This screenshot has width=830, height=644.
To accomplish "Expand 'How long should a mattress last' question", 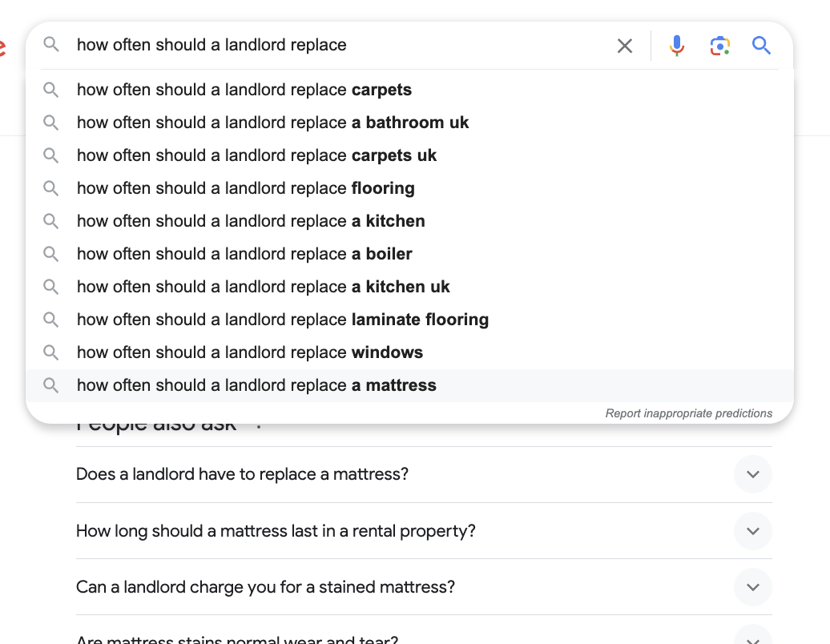I will [752, 531].
